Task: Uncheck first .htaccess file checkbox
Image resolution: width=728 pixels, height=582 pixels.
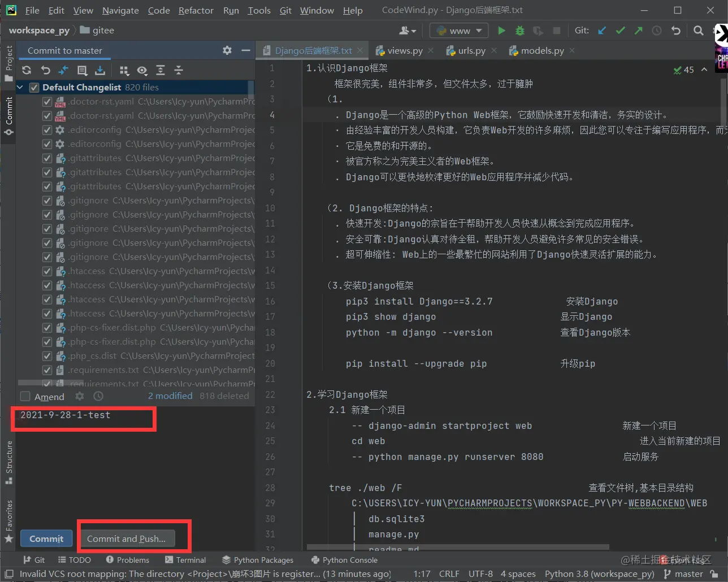Action: point(47,271)
